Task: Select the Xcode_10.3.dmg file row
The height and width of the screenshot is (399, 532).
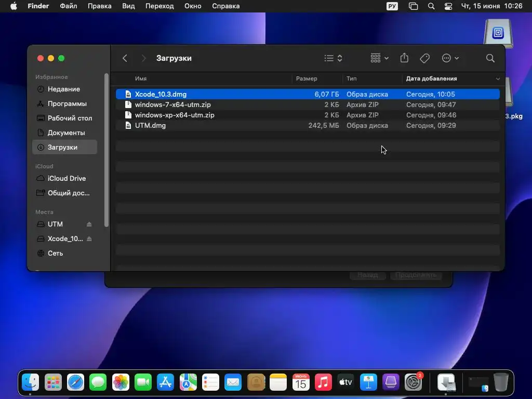Action: point(308,94)
